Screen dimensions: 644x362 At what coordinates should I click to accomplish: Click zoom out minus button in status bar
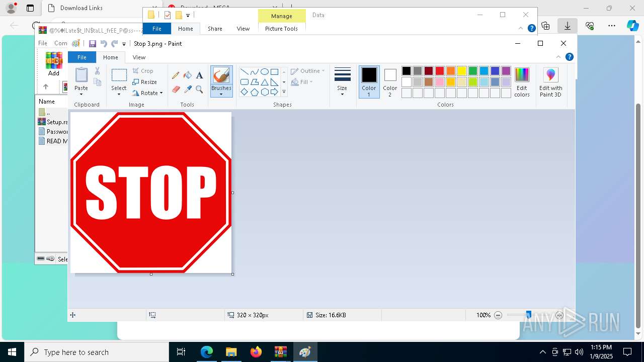click(498, 315)
